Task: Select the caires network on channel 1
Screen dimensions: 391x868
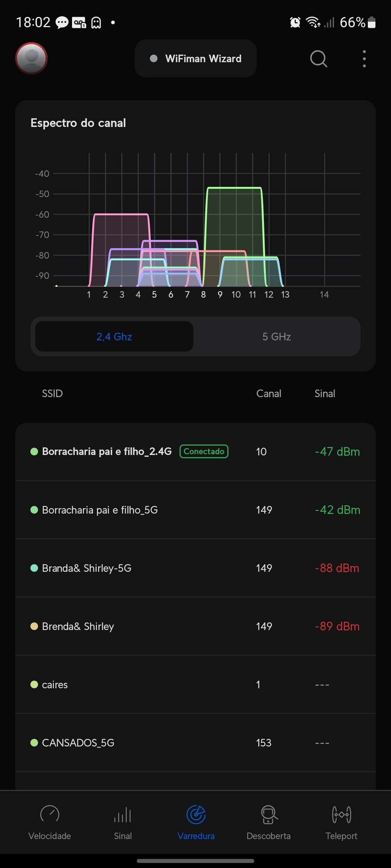Action: [195, 685]
